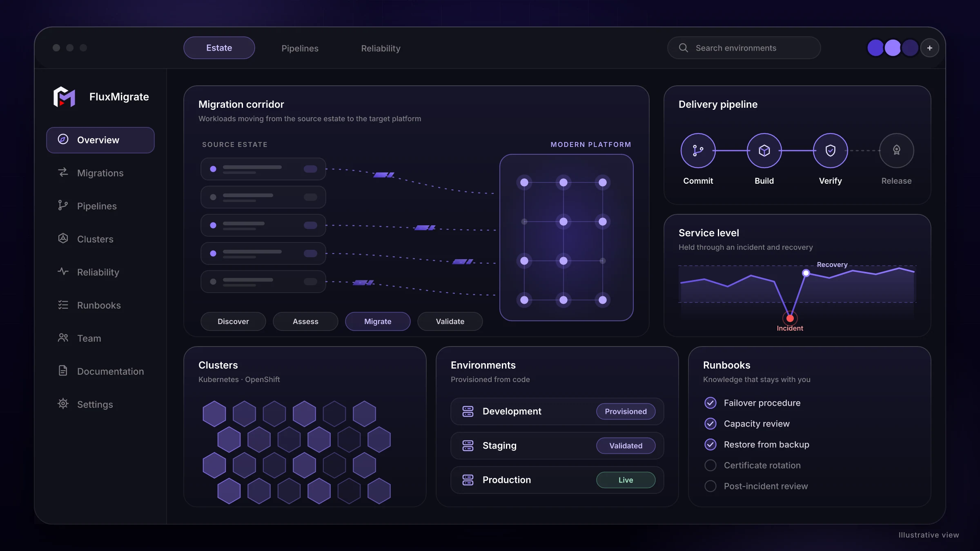The width and height of the screenshot is (980, 551).
Task: Select the Discover phase button
Action: tap(233, 322)
